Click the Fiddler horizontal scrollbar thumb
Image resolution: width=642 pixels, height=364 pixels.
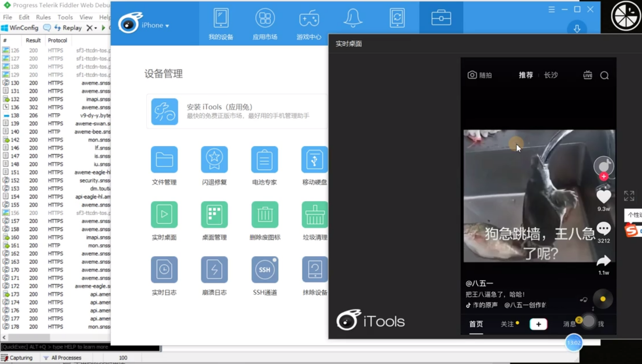[x=29, y=337]
